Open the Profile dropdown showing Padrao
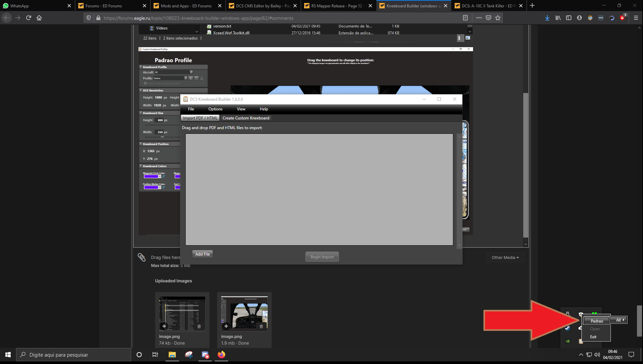Viewport: 643px width, 364px height. [186, 78]
